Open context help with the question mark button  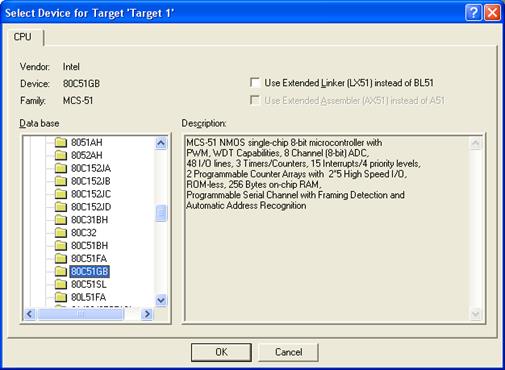click(474, 13)
